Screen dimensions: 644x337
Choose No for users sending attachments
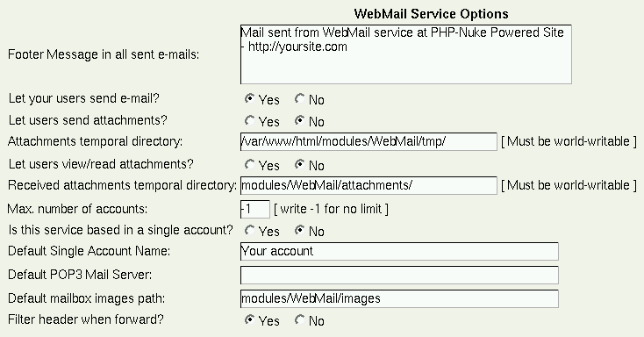coord(300,120)
